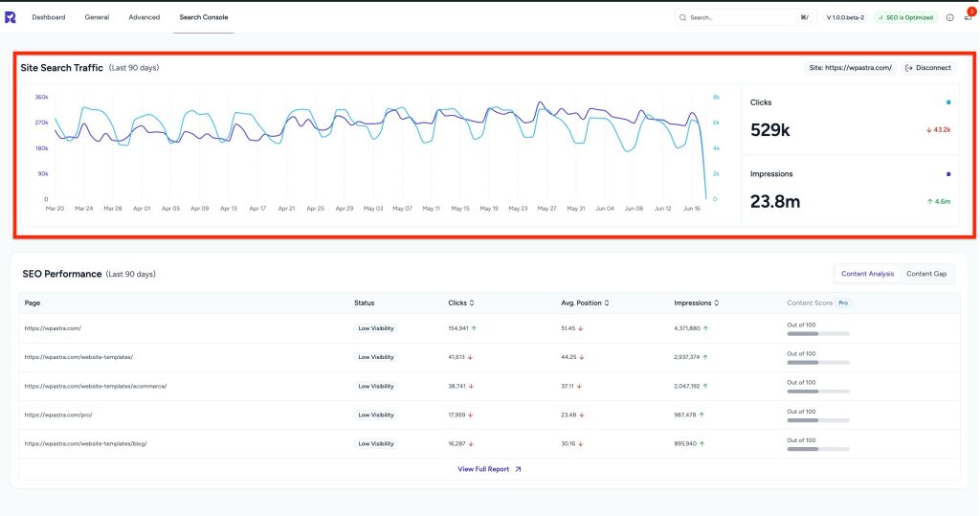This screenshot has height=516, width=980.
Task: Open the help circle icon in header
Action: tap(950, 17)
